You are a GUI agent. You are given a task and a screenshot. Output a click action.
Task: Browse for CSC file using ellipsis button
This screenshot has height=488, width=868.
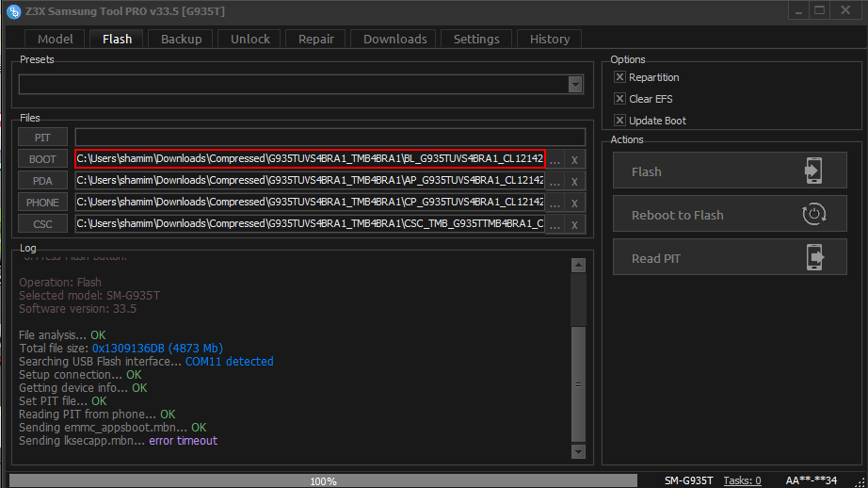(555, 224)
